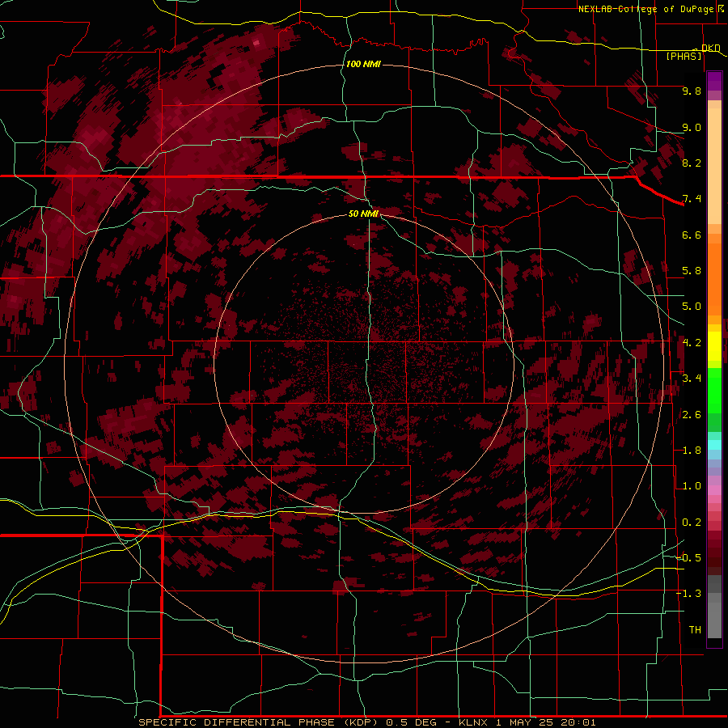This screenshot has width=728, height=728.
Task: Click the -0.5 value on the scale
Action: (688, 557)
